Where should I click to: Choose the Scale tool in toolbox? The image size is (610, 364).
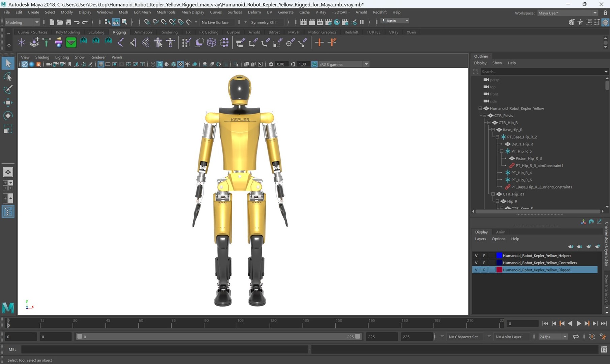(x=8, y=129)
